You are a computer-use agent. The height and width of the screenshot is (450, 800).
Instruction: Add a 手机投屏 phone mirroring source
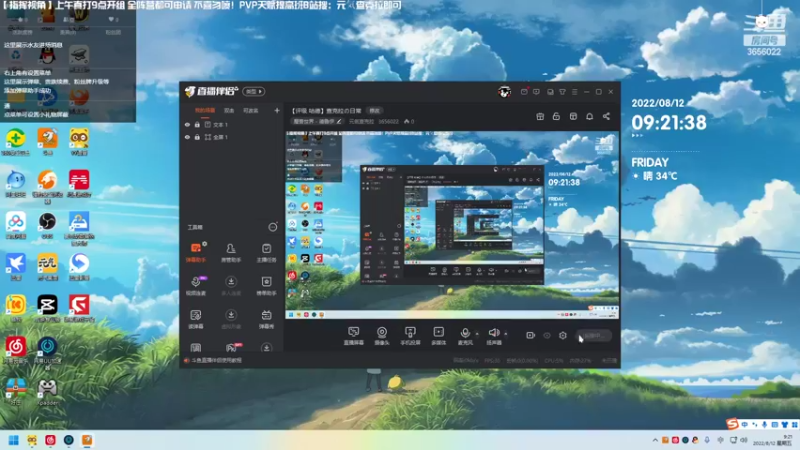[410, 336]
